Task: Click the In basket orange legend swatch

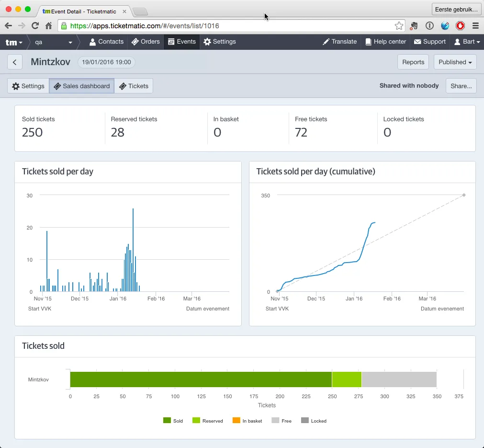Action: (x=236, y=421)
